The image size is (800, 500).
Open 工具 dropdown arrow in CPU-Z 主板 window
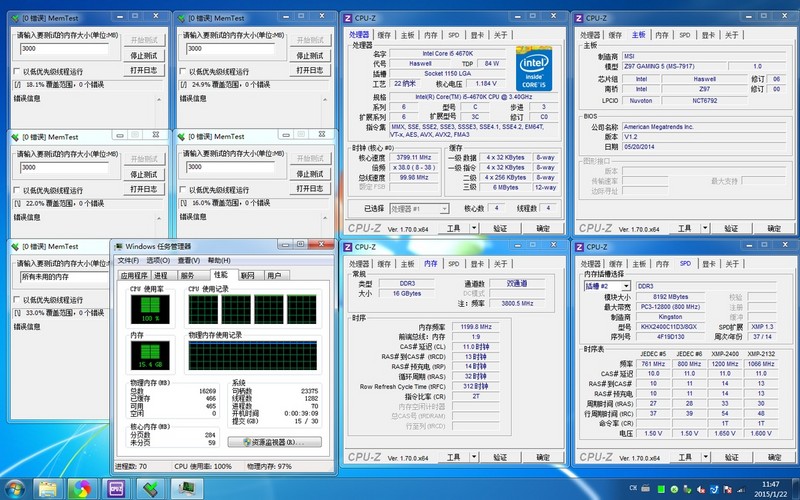[x=705, y=228]
